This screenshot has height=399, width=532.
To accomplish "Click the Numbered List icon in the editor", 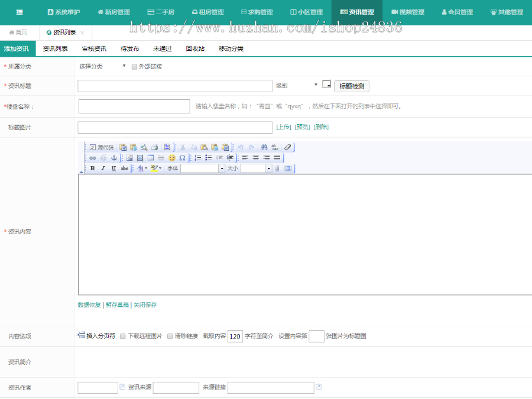I will tap(198, 158).
